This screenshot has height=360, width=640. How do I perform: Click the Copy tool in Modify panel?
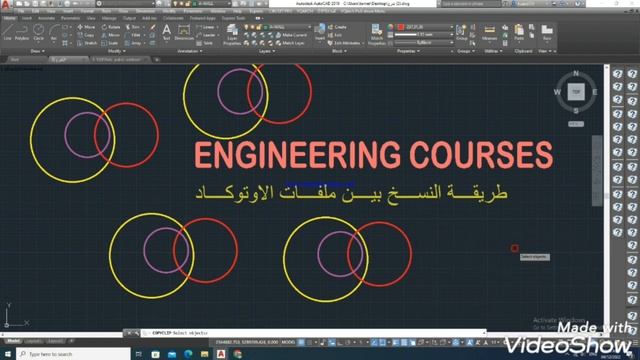point(86,35)
